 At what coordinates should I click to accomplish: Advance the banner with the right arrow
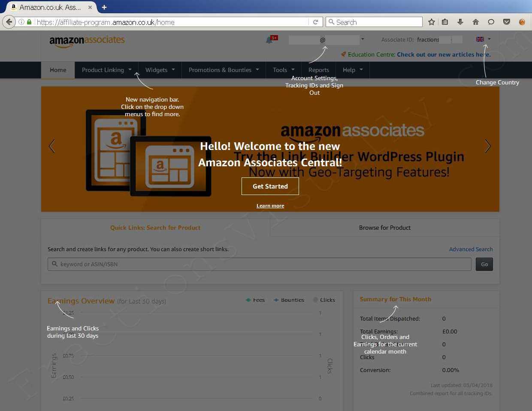487,146
